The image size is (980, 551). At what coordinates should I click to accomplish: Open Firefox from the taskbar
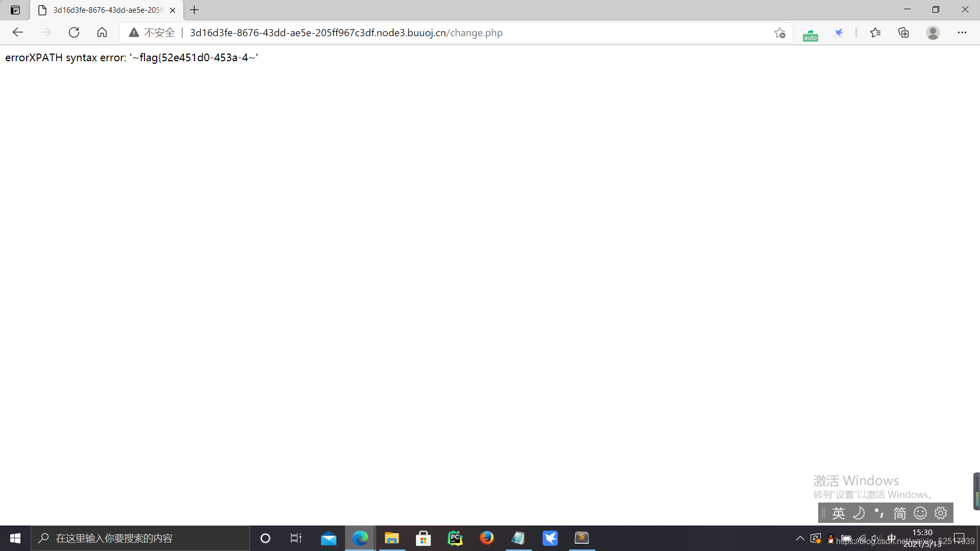click(x=486, y=538)
